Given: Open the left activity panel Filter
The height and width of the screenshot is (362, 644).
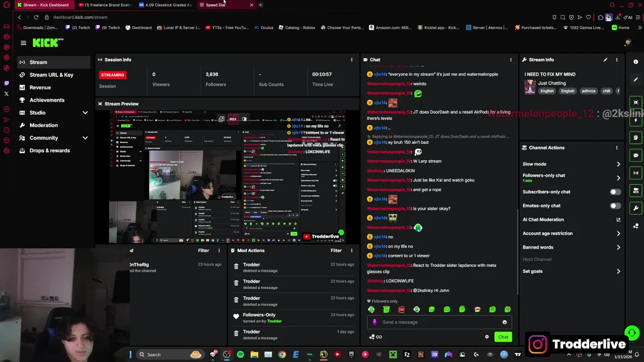Looking at the screenshot, I should coord(203,250).
